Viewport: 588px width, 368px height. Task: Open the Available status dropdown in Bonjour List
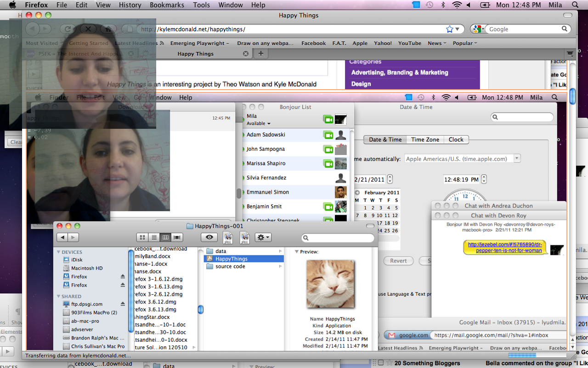pyautogui.click(x=259, y=123)
